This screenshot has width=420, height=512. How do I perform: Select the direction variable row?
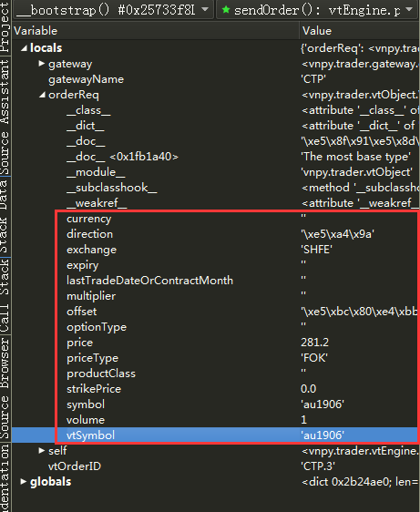(x=216, y=234)
